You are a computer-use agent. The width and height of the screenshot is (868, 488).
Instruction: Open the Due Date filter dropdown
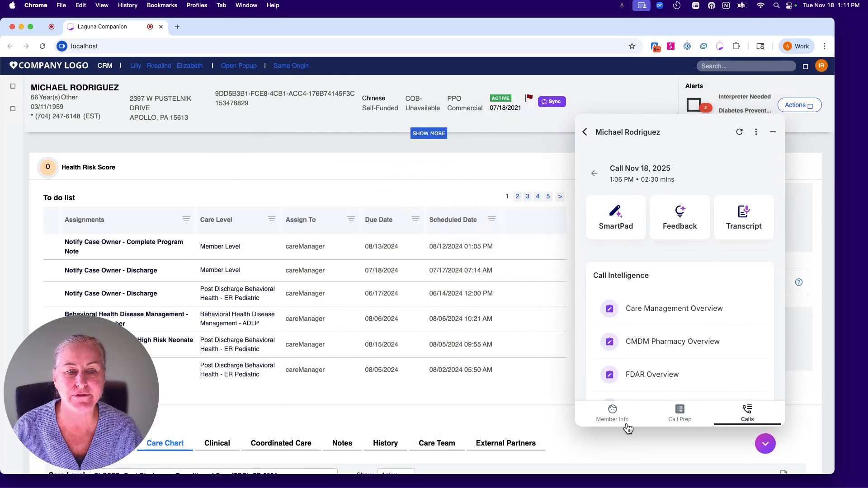[x=415, y=221]
